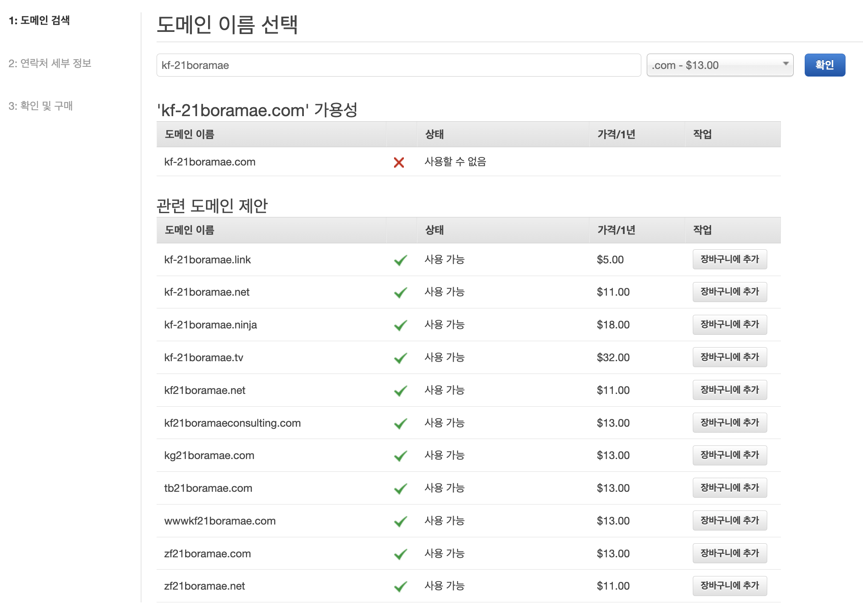
Task: Click green checkmark for kf-21boramae.net
Action: [x=400, y=293]
